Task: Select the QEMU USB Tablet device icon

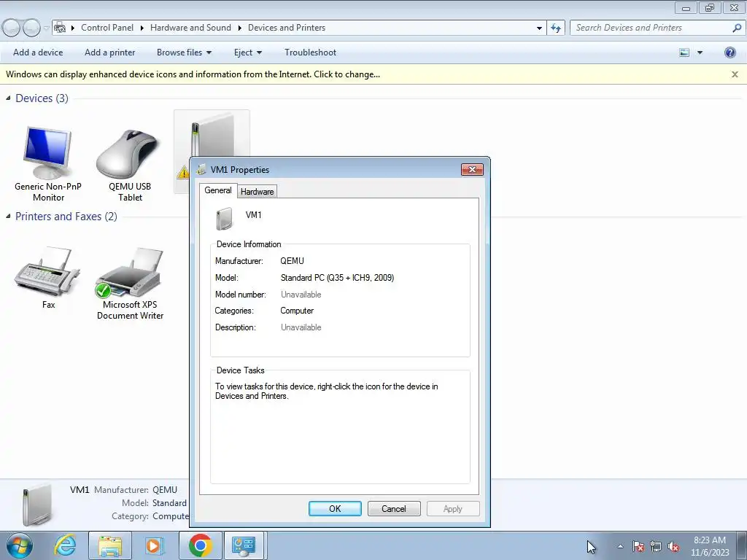Action: (129, 153)
